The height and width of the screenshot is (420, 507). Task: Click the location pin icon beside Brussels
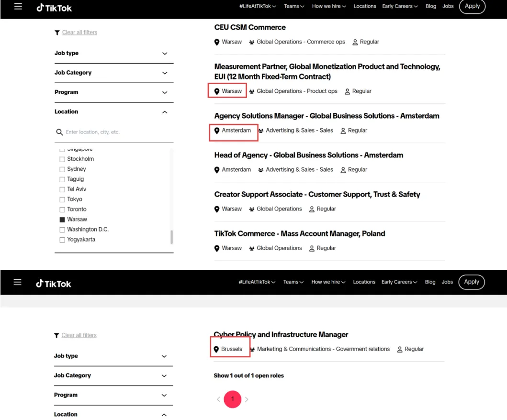pyautogui.click(x=216, y=349)
